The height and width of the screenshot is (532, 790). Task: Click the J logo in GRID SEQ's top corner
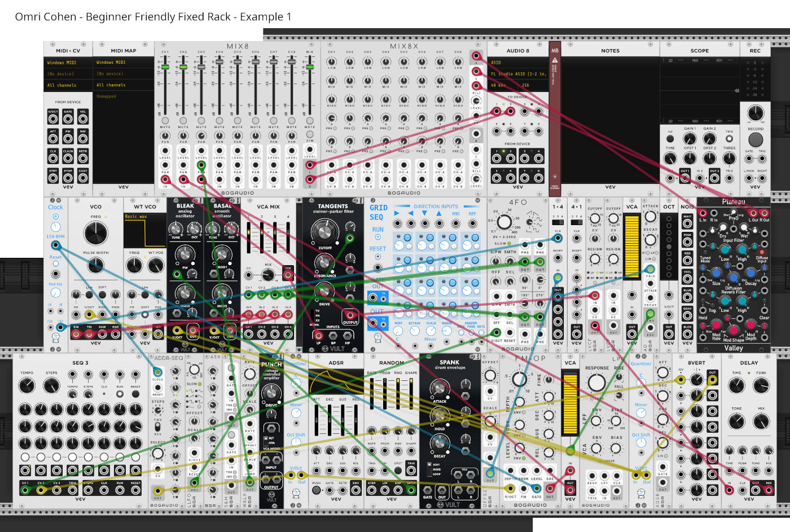tap(373, 200)
